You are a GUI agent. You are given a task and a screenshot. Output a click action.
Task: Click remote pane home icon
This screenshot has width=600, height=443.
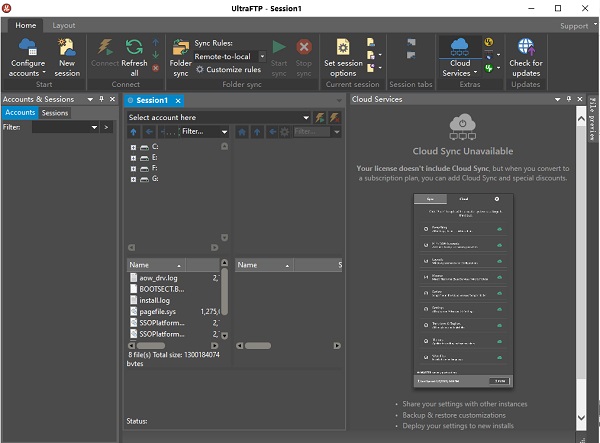click(x=242, y=132)
